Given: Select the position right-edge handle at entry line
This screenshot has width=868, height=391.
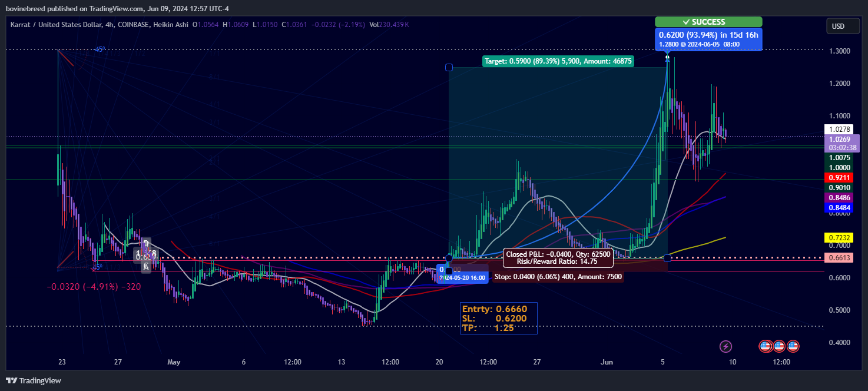Looking at the screenshot, I should pos(667,258).
